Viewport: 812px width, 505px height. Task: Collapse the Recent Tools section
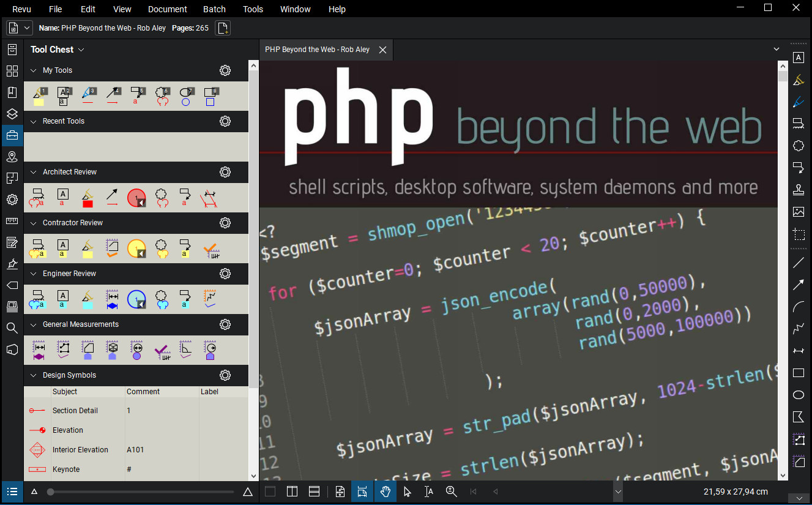tap(34, 121)
